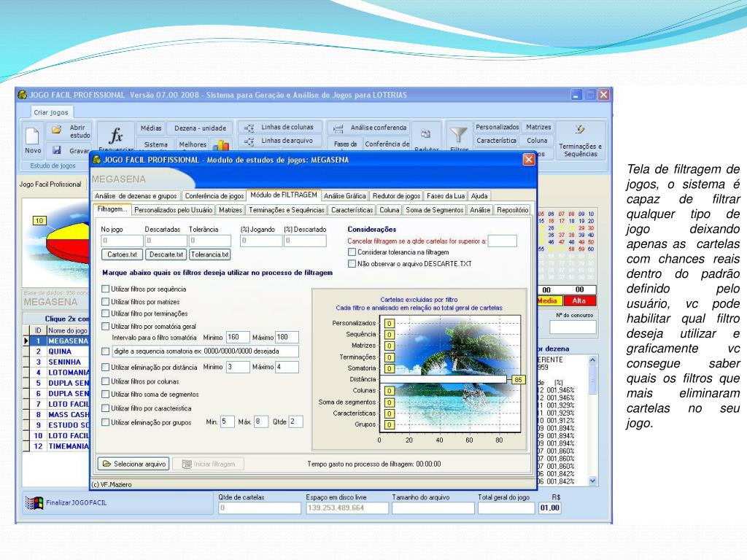Open the Análise conferenda icon
The height and width of the screenshot is (560, 747).
pyautogui.click(x=338, y=128)
